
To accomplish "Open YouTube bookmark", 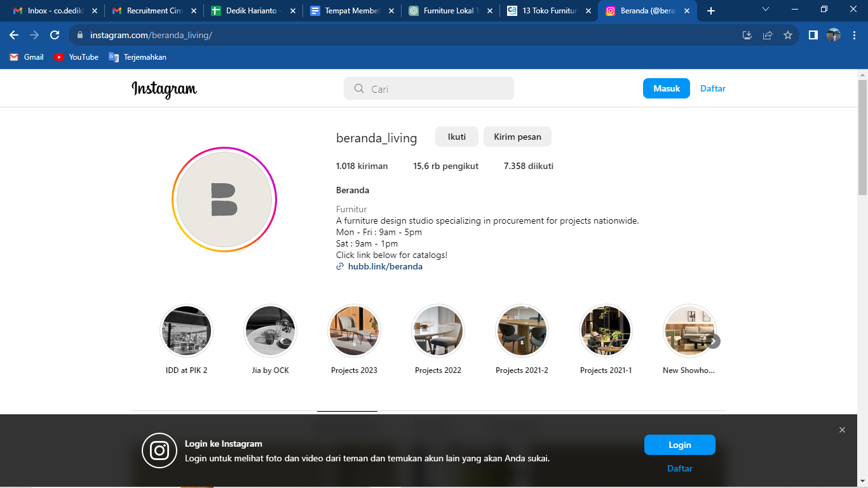I will click(x=76, y=57).
